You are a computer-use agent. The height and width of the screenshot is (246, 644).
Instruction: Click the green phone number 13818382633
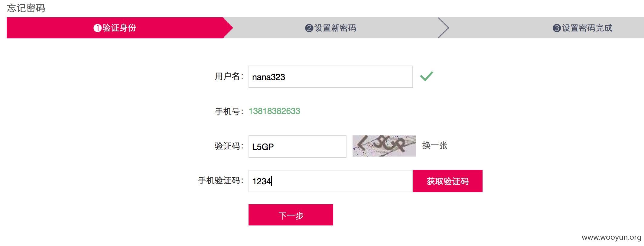(274, 111)
